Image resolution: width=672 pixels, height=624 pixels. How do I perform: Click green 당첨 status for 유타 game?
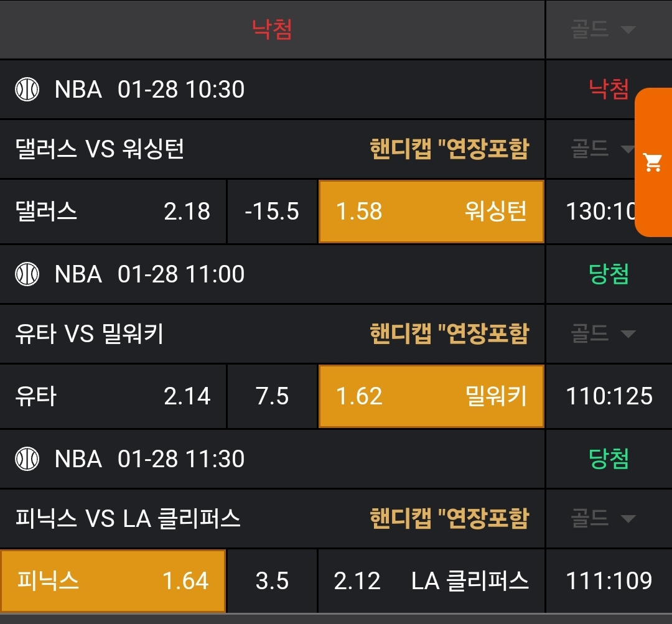click(609, 274)
